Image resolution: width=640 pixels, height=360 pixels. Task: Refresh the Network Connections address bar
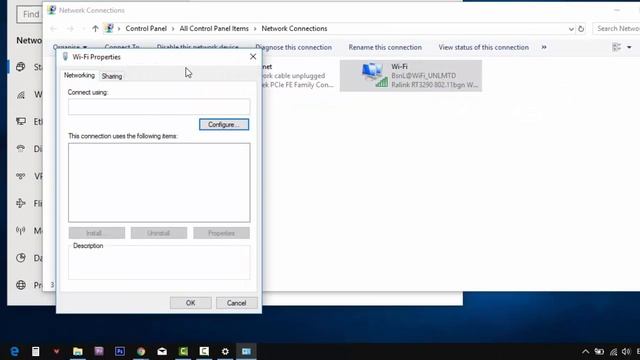pyautogui.click(x=581, y=29)
